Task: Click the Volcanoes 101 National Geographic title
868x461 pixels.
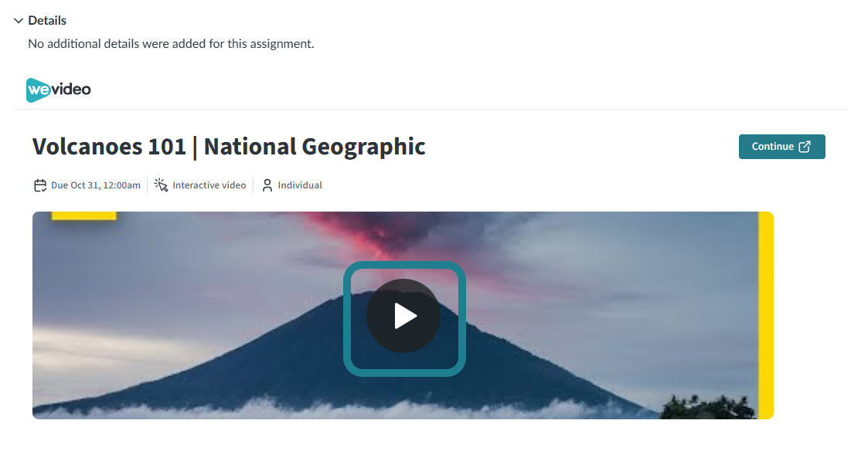Action: coord(229,147)
